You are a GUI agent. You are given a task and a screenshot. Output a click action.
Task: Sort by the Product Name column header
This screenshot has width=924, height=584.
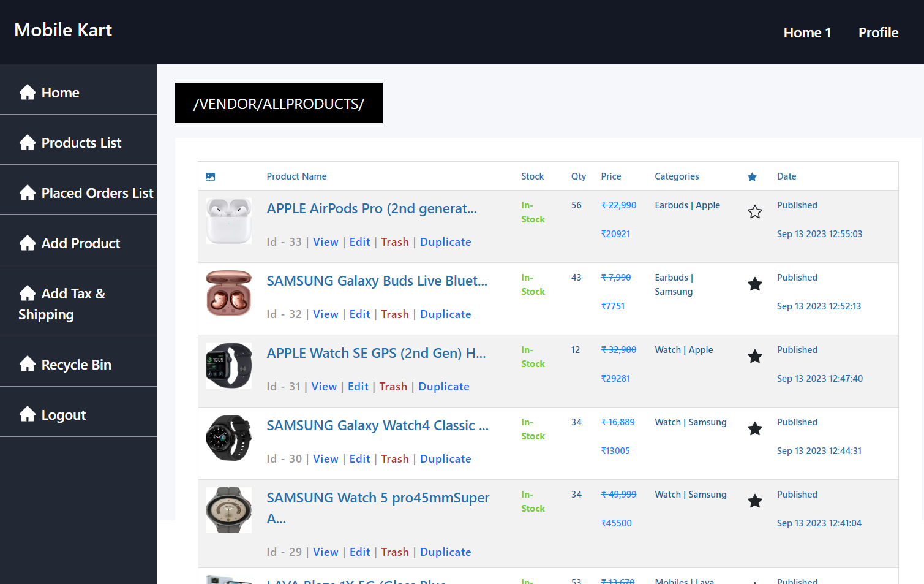pyautogui.click(x=296, y=176)
